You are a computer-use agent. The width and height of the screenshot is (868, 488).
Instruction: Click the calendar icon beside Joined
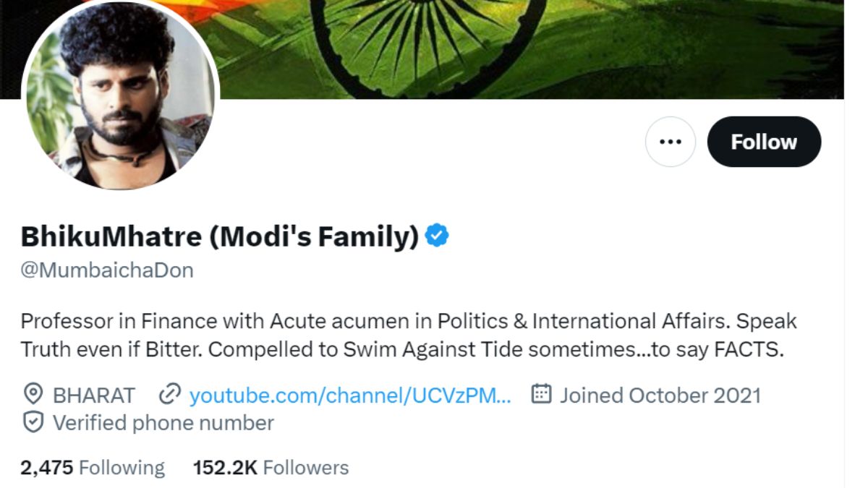[541, 394]
